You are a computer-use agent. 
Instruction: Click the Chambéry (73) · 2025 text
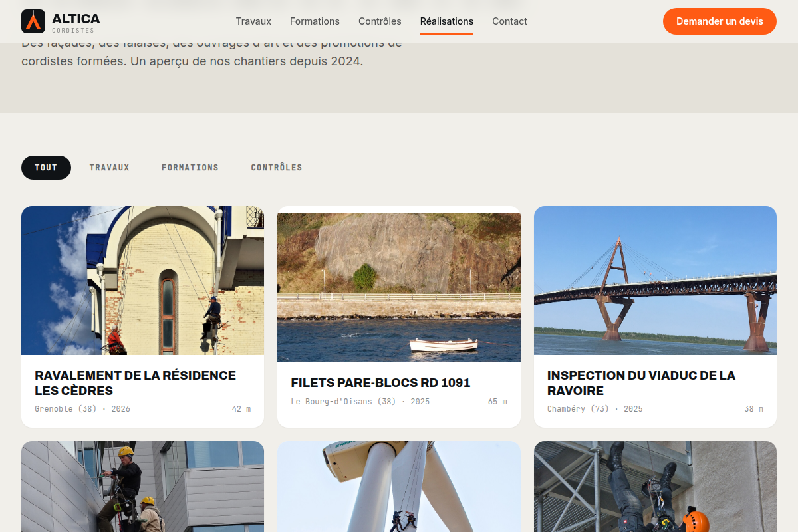point(595,409)
